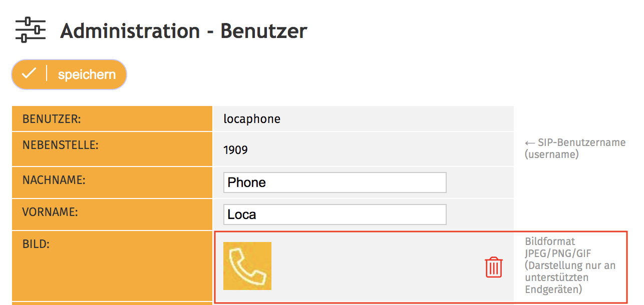Image resolution: width=644 pixels, height=305 pixels.
Task: Click the checkmark icon on the save button
Action: [x=29, y=74]
